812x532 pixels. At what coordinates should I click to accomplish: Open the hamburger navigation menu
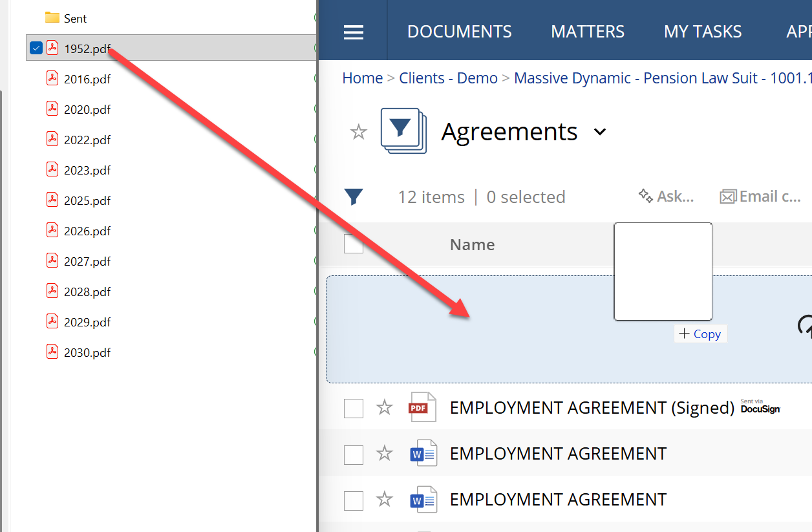tap(354, 32)
